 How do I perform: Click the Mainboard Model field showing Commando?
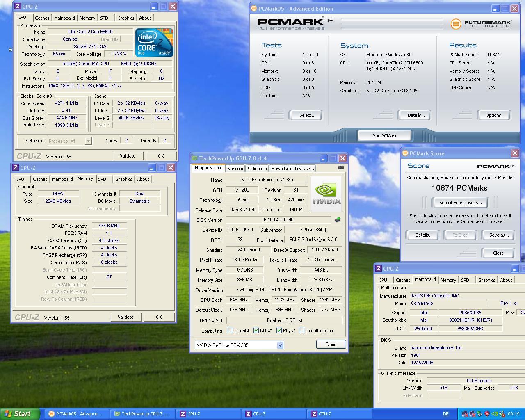coord(448,303)
